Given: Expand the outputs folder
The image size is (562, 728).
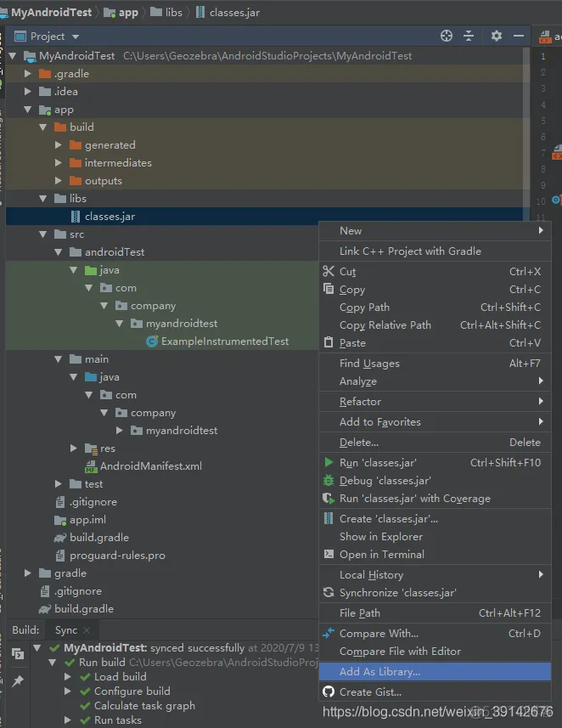Looking at the screenshot, I should 58,181.
